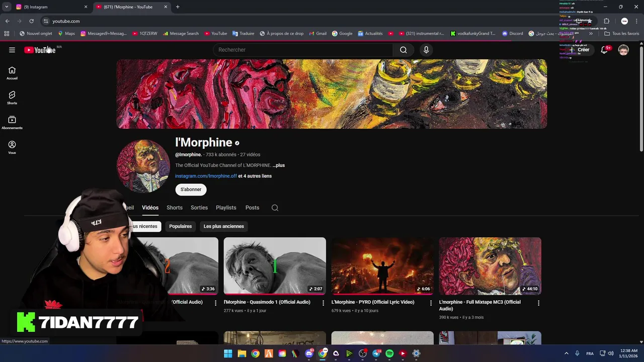Switch to the channel Shorts tab
644x362 pixels.
pos(175,208)
